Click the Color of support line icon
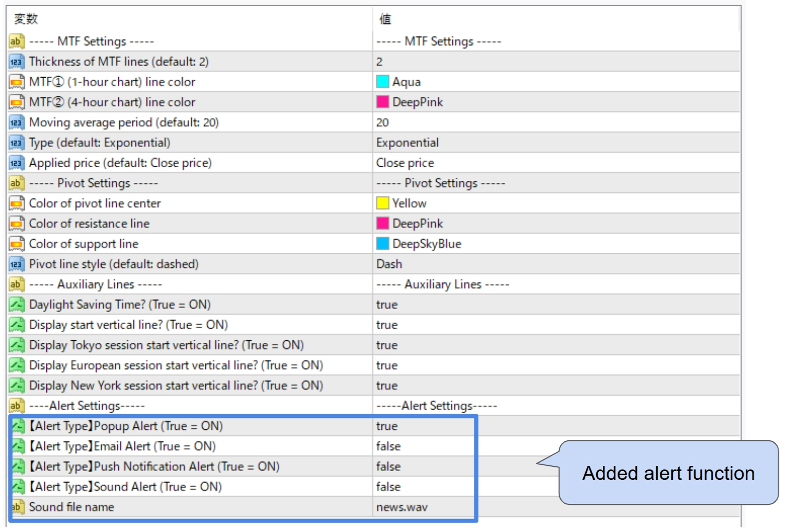This screenshot has width=789, height=532. [x=16, y=244]
